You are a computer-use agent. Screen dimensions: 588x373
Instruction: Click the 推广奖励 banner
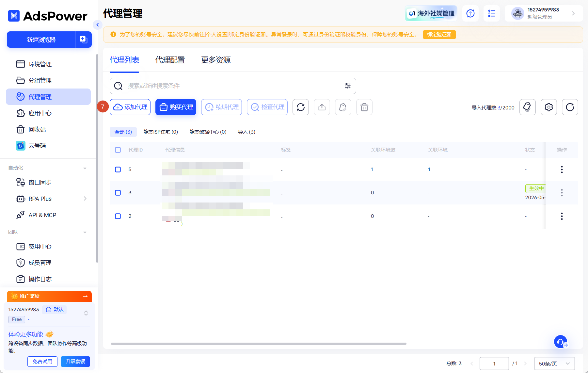[x=49, y=296]
